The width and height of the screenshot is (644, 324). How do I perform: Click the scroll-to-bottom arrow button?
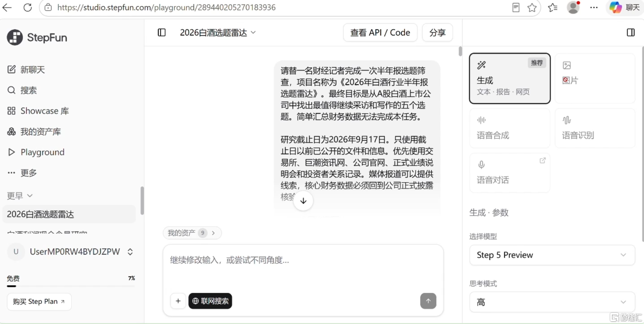[303, 201]
